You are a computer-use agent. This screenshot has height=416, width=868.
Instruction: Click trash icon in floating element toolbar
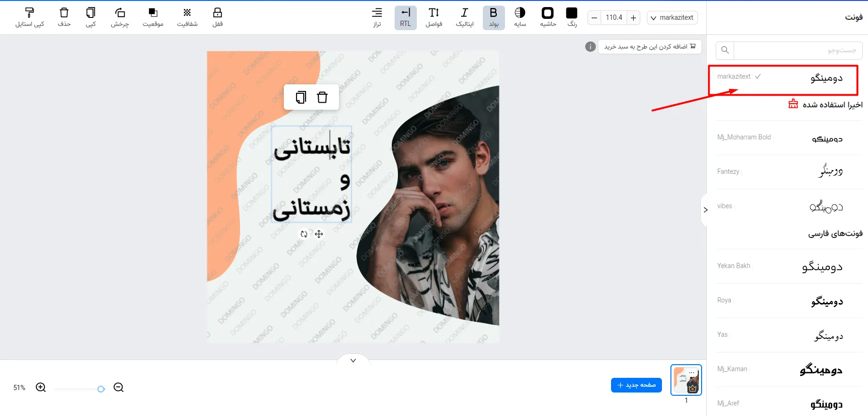coord(322,97)
